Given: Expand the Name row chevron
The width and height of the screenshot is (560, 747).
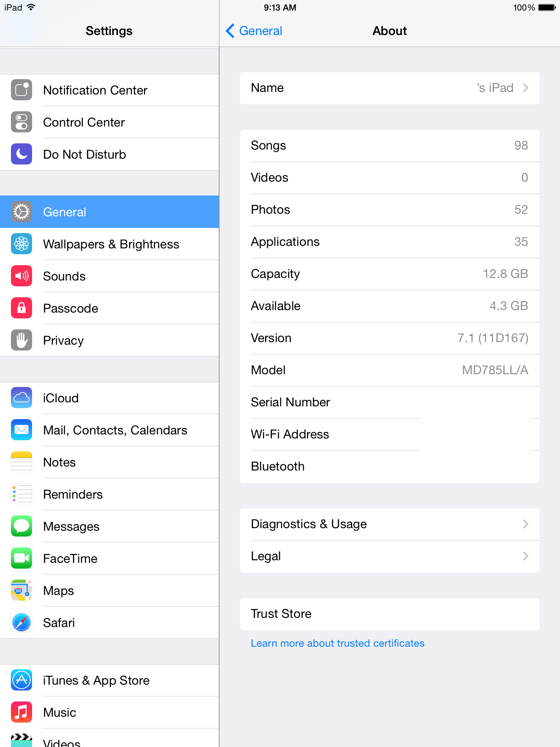Looking at the screenshot, I should coord(525,88).
